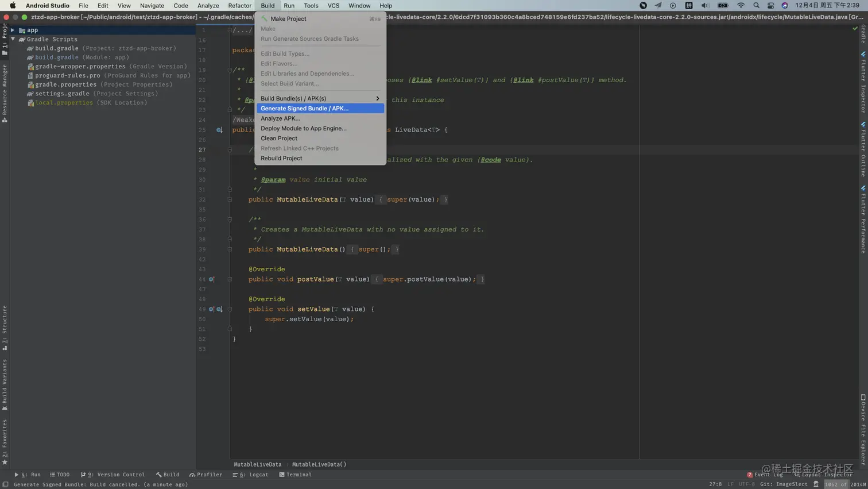Click the 27:8 line-column indicator
Screen dimensions: 868x489
[715, 484]
